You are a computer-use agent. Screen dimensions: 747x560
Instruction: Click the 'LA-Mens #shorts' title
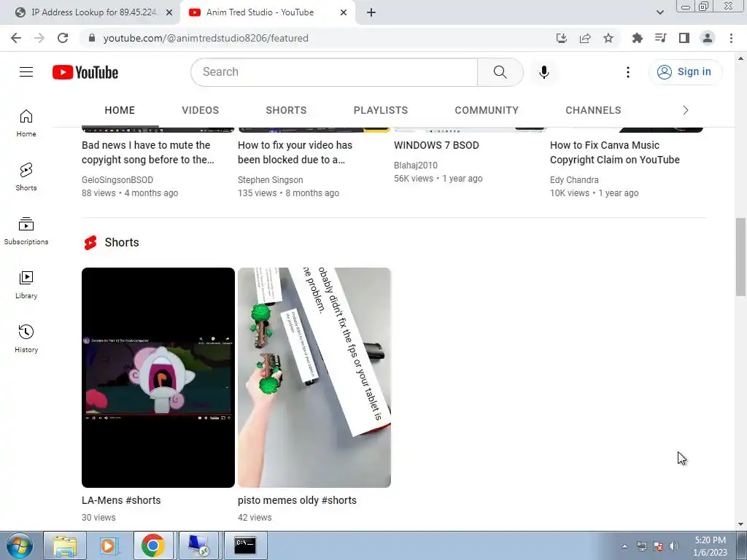pos(121,500)
